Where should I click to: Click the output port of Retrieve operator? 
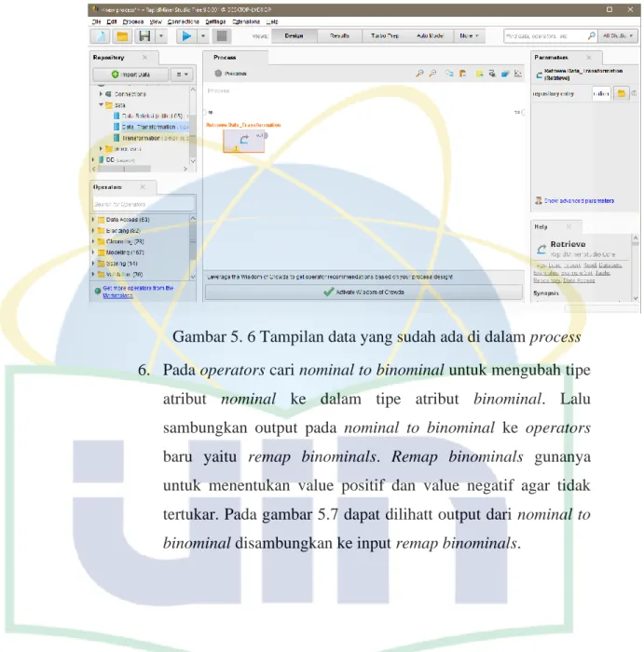(266, 136)
